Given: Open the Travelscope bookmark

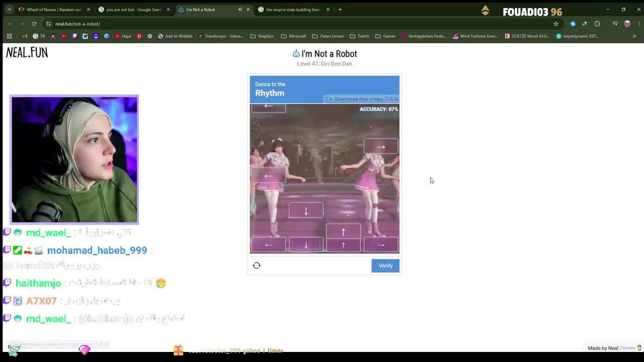Looking at the screenshot, I should (x=221, y=36).
